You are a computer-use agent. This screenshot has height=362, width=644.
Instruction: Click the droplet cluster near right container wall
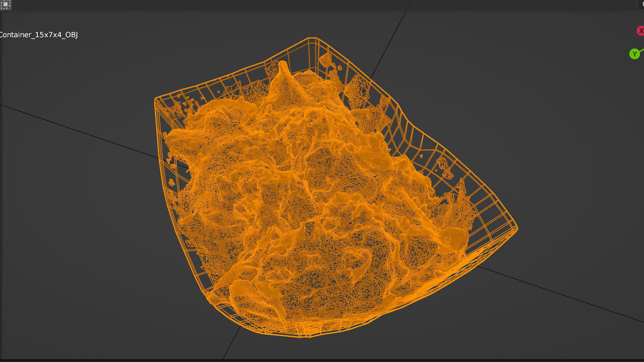(x=443, y=164)
